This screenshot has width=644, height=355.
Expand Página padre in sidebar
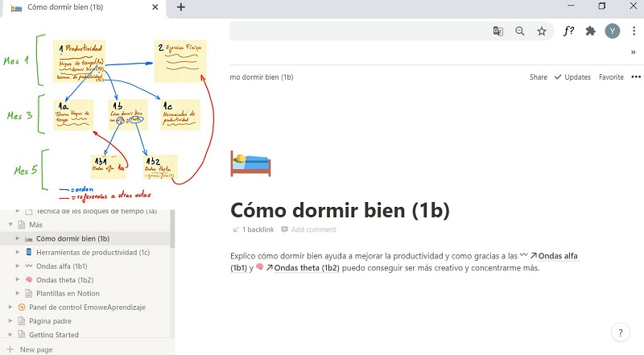pos(10,320)
